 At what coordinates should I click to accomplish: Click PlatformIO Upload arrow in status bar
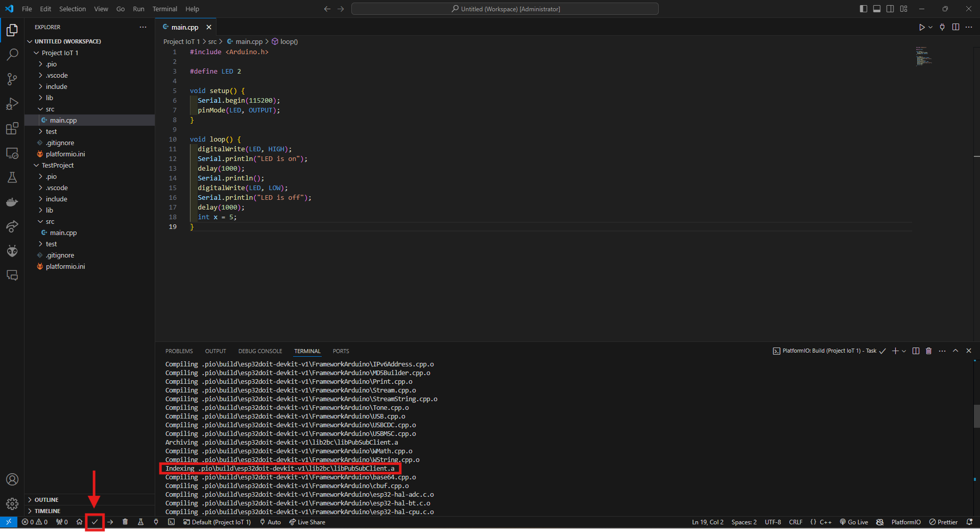[110, 522]
